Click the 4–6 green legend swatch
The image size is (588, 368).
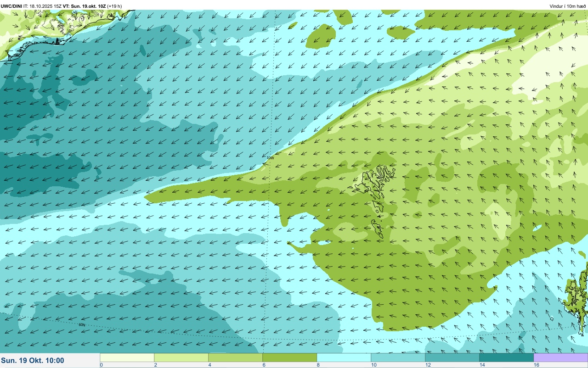pyautogui.click(x=236, y=357)
